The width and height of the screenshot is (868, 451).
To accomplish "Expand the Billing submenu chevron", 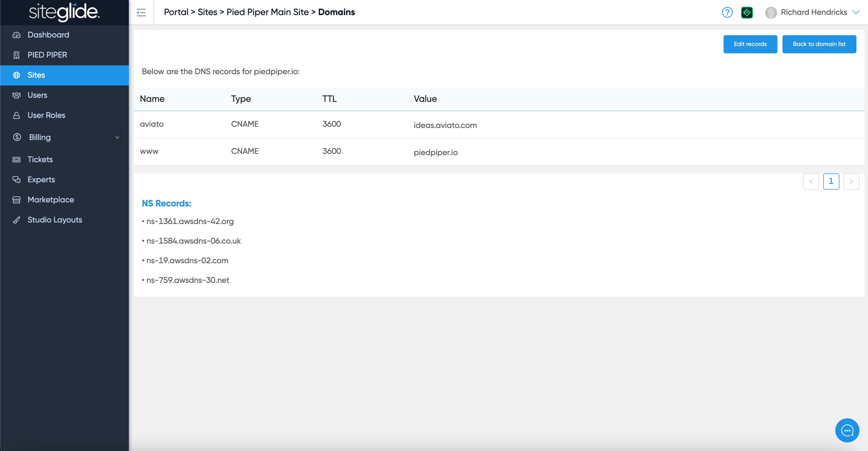I will tap(117, 137).
